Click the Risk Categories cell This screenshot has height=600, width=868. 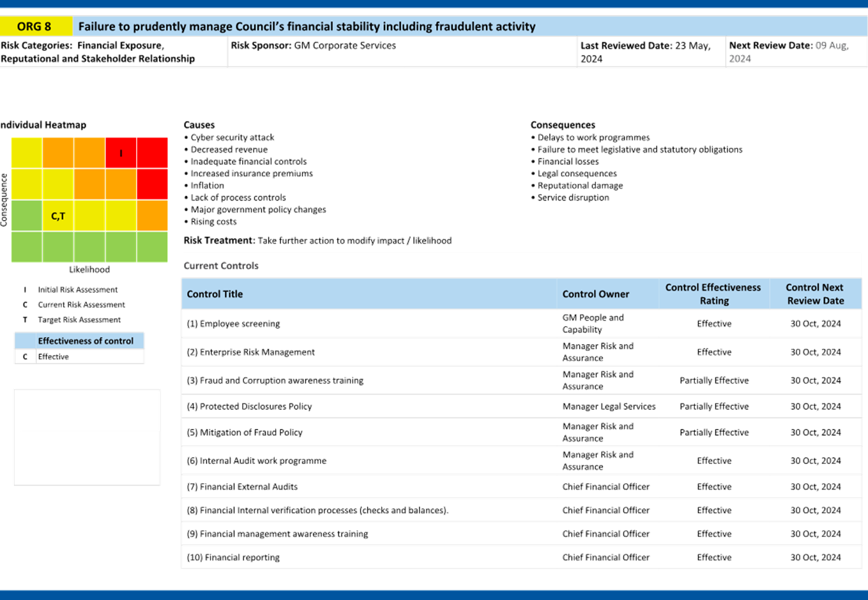click(98, 52)
